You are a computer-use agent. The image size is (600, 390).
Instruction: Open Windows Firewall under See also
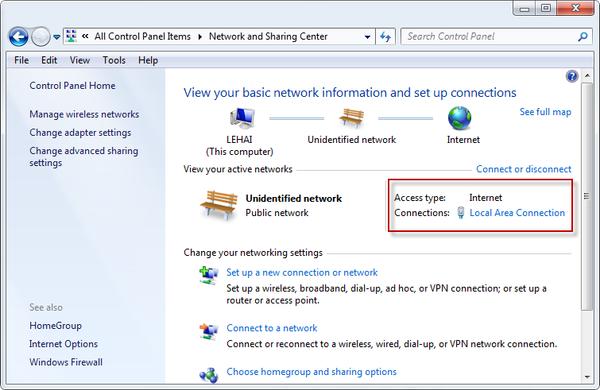click(66, 362)
